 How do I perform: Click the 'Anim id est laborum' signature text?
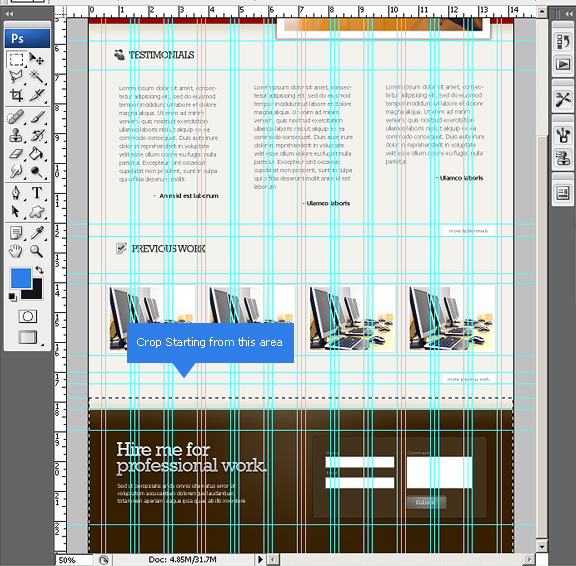coord(189,196)
